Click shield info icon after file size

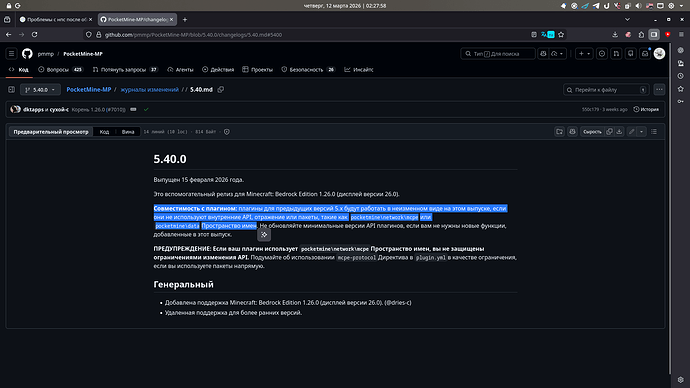[227, 132]
